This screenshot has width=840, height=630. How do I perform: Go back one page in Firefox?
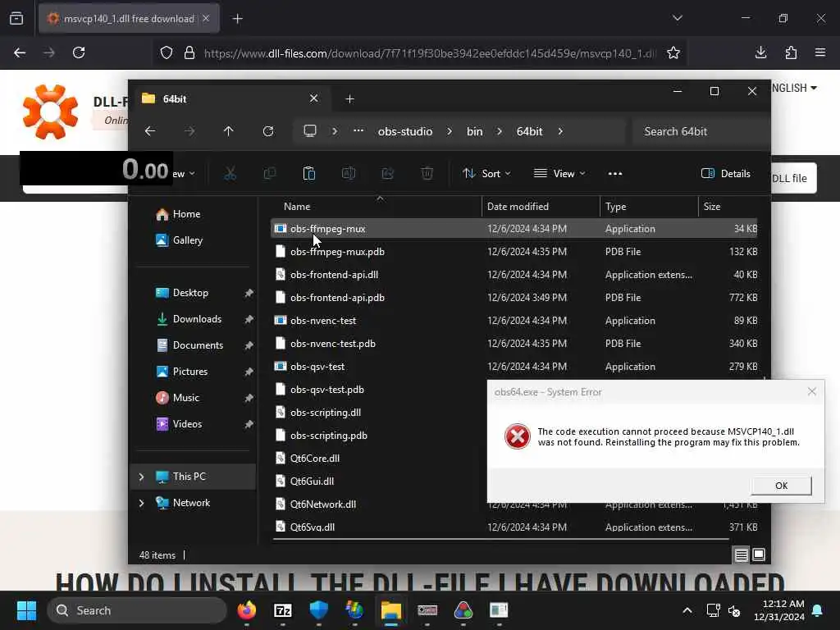click(x=20, y=52)
